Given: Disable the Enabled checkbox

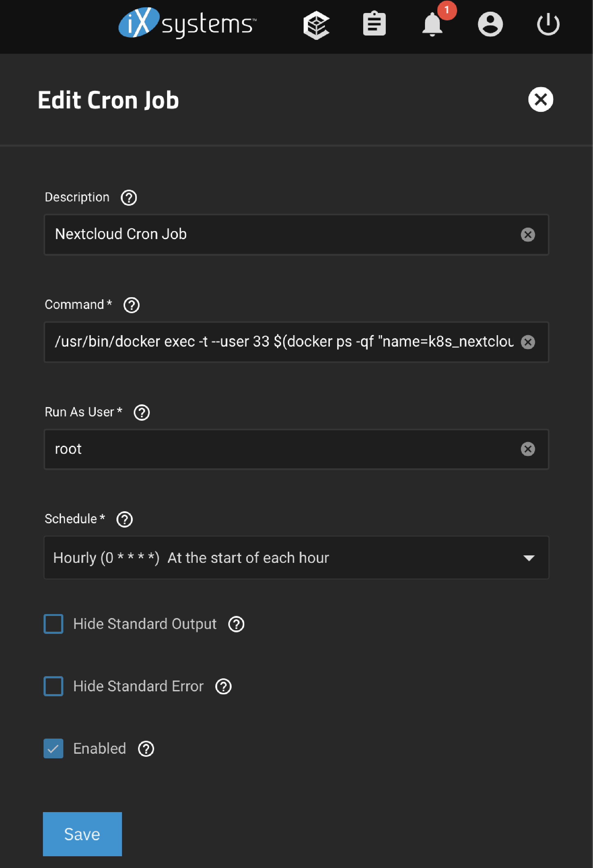Looking at the screenshot, I should (53, 748).
